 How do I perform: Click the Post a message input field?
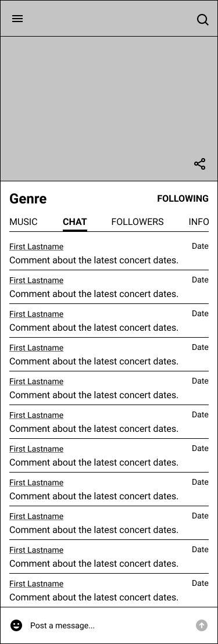(109, 625)
